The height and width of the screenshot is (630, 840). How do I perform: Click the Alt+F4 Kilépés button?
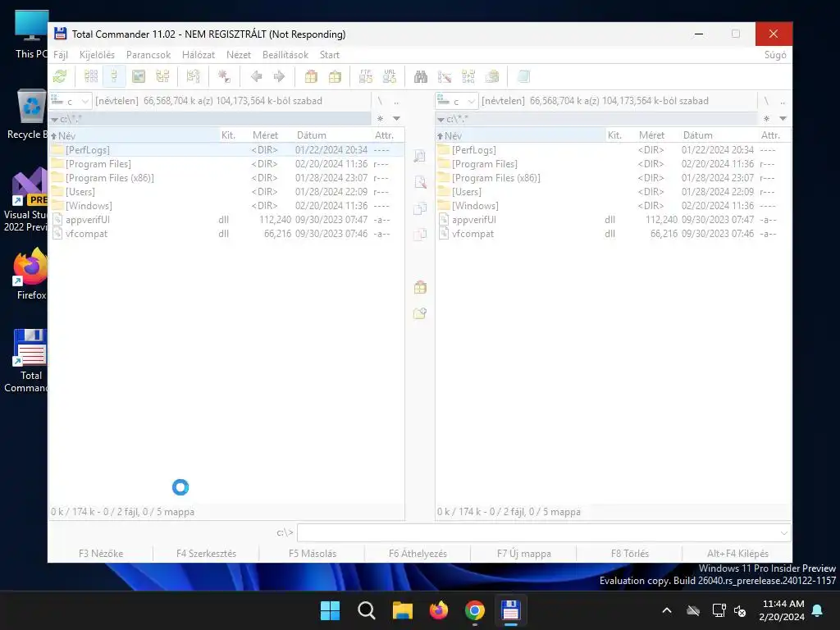point(737,554)
